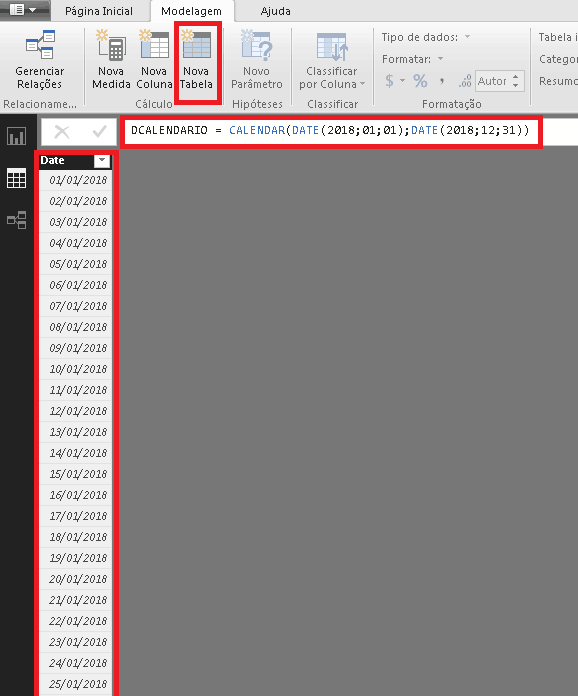The height and width of the screenshot is (696, 578).
Task: Select cell 07/01/2018
Action: pos(75,306)
